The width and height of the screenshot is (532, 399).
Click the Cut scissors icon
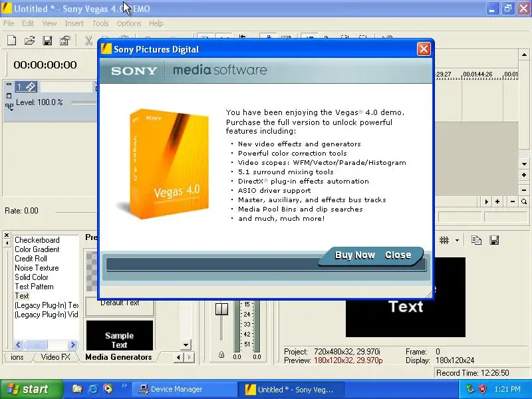point(88,41)
